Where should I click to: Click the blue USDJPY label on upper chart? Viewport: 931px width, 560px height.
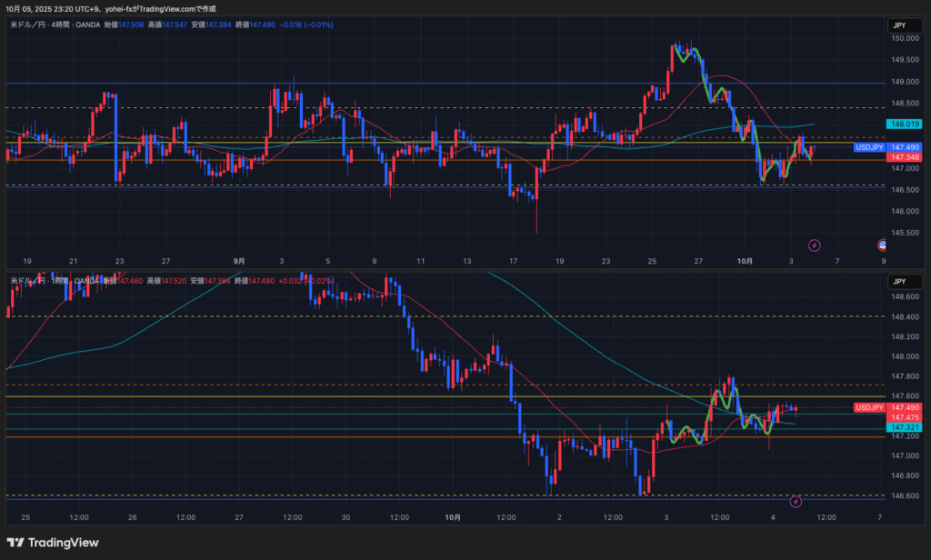(x=869, y=147)
